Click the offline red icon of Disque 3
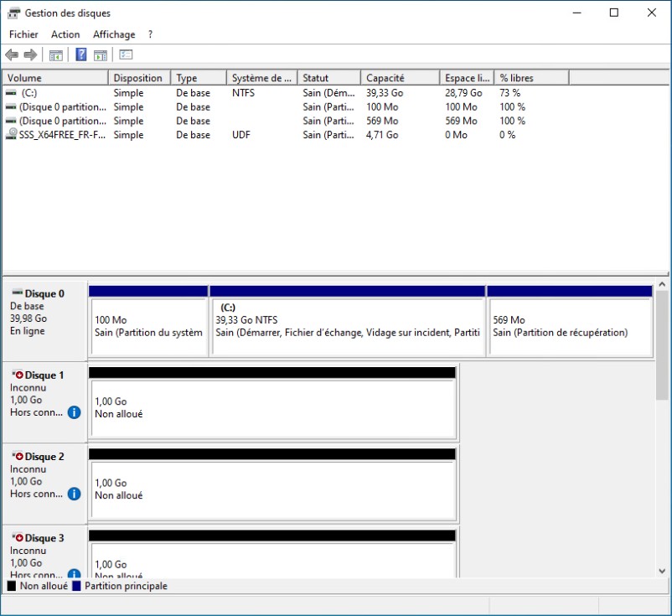Screen dimensions: 672x616 click(x=18, y=537)
